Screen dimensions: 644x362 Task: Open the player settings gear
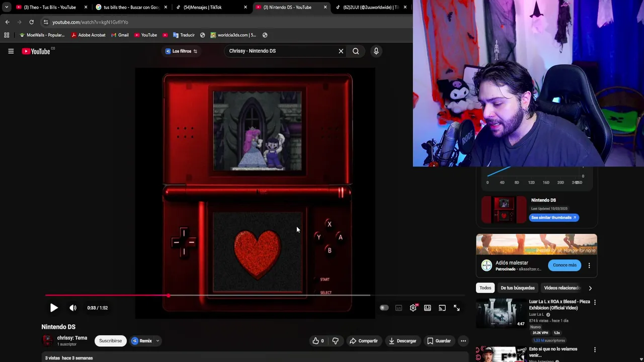tap(413, 308)
